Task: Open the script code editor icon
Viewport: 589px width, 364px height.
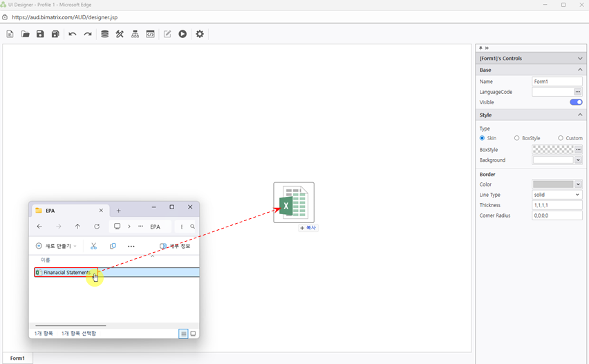Action: 150,34
